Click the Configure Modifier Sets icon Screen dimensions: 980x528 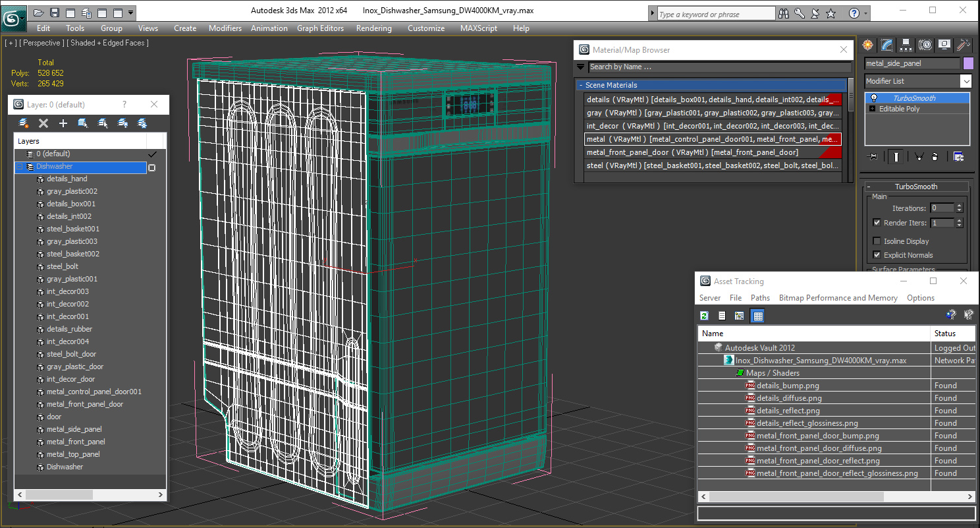[x=958, y=157]
